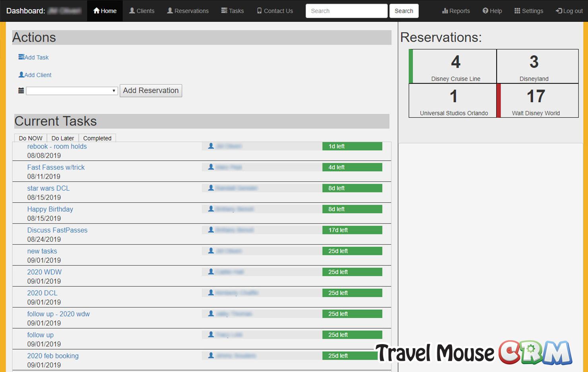Open task 'star wars DCL'

click(48, 188)
